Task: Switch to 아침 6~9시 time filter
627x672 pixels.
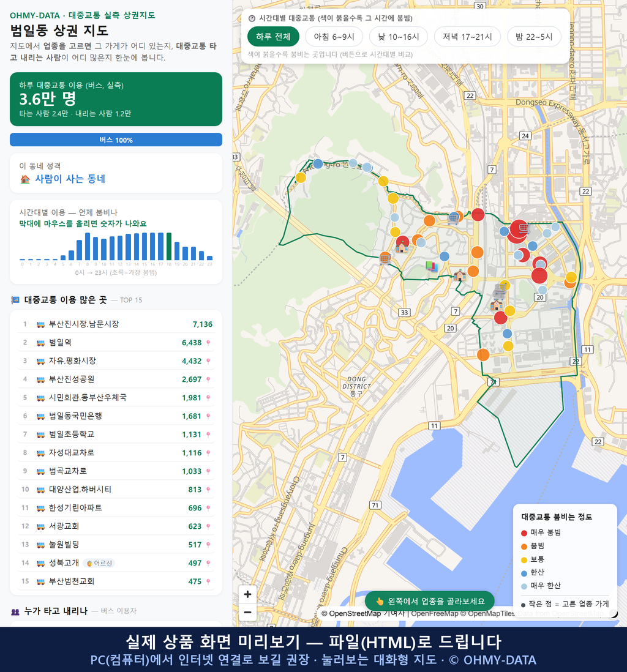Action: [x=334, y=37]
